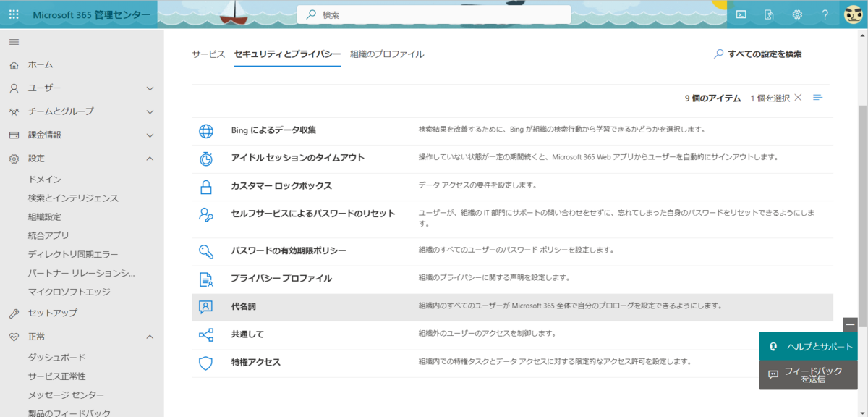Open the app launcher waffle icon
Image resolution: width=868 pixels, height=417 pixels.
pos(14,14)
